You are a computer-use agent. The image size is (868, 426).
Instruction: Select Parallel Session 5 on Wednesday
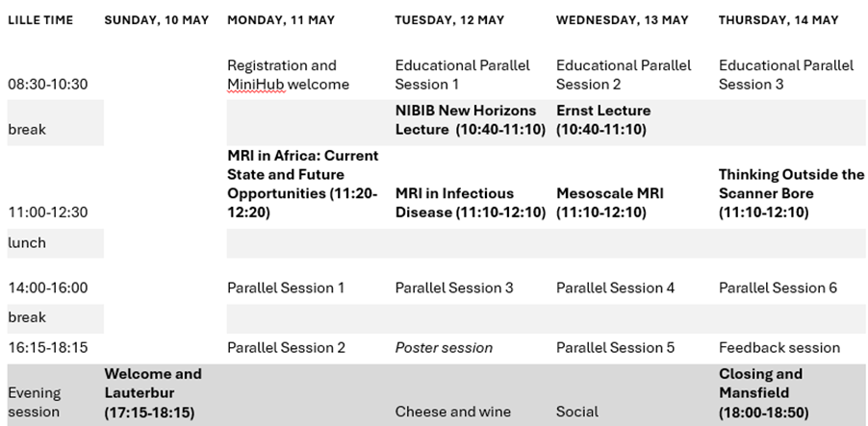pos(615,347)
